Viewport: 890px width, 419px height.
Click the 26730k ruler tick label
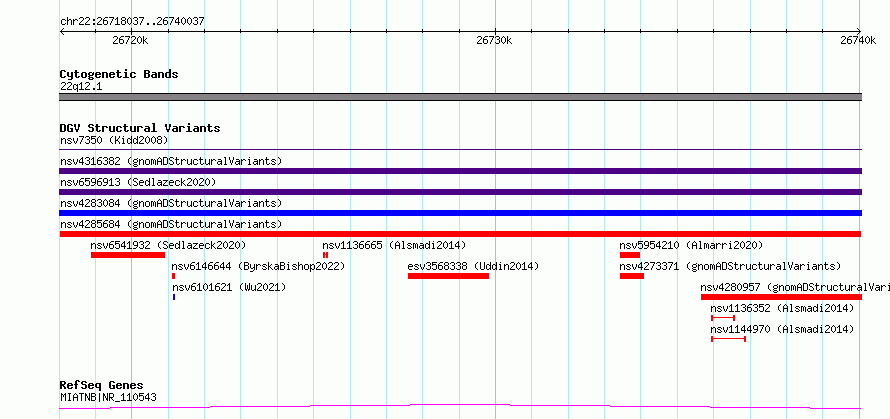click(494, 40)
